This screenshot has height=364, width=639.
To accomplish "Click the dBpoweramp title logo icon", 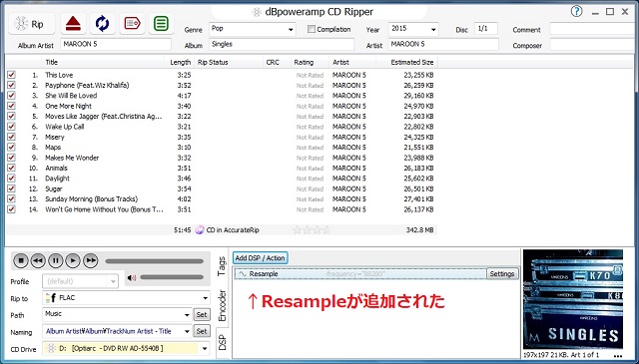I will (257, 12).
